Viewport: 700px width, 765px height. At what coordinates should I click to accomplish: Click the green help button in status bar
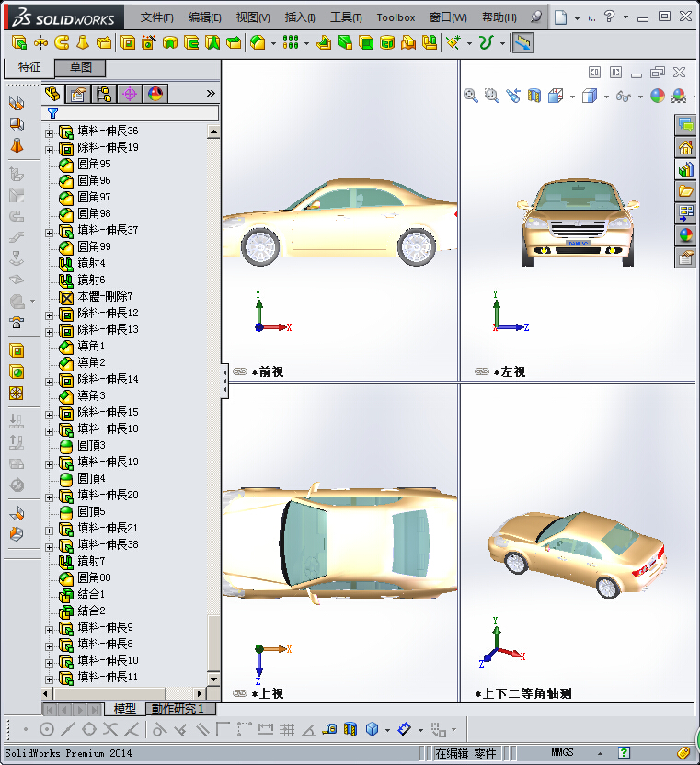click(x=624, y=752)
